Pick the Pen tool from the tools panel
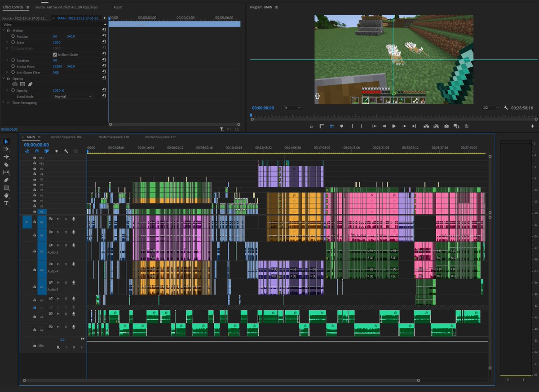Viewport: 539px width, 392px height. 6,179
